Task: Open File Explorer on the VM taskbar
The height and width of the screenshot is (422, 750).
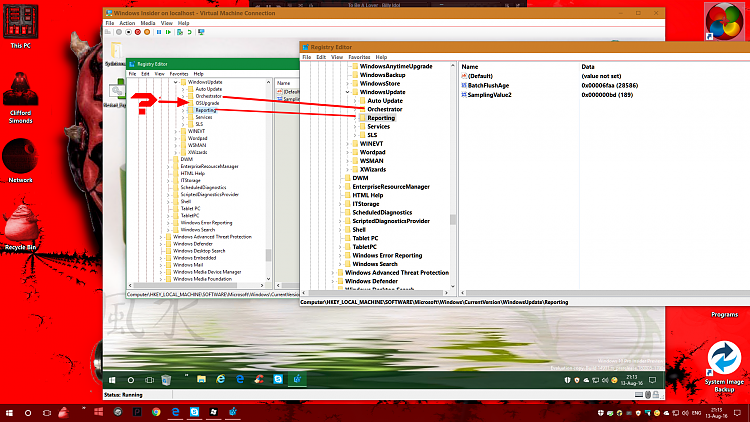Action: [201, 379]
